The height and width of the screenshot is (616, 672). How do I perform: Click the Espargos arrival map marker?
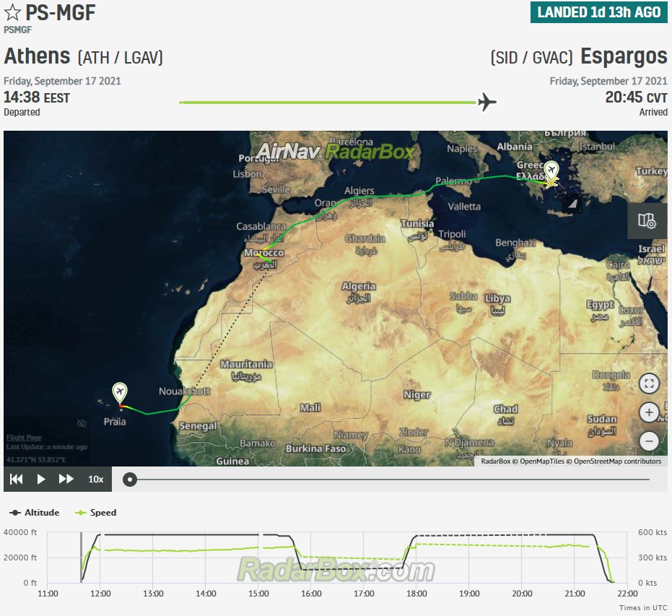pos(120,393)
